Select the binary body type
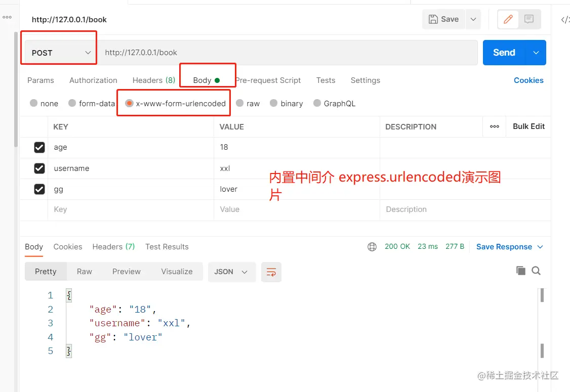 point(274,103)
